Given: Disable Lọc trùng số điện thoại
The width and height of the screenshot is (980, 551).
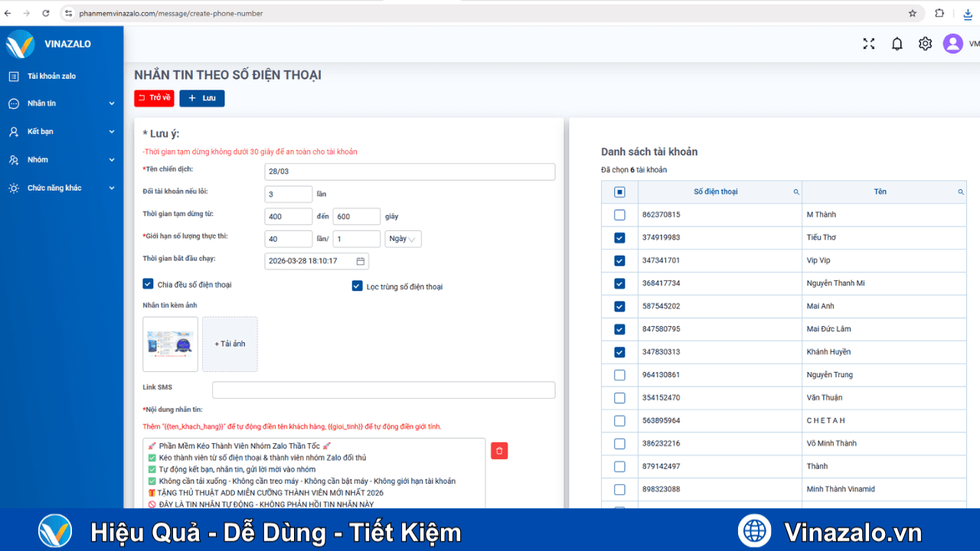Looking at the screenshot, I should coord(357,285).
